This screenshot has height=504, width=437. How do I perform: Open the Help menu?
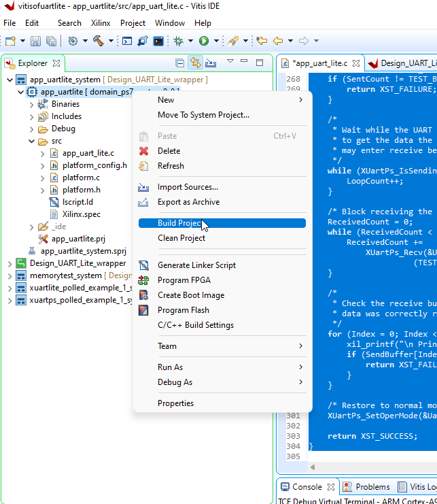(x=203, y=23)
